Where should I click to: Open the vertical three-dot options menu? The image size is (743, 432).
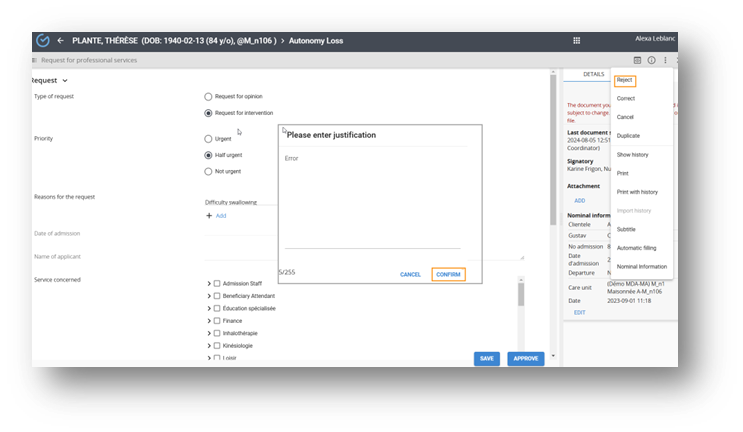point(665,60)
